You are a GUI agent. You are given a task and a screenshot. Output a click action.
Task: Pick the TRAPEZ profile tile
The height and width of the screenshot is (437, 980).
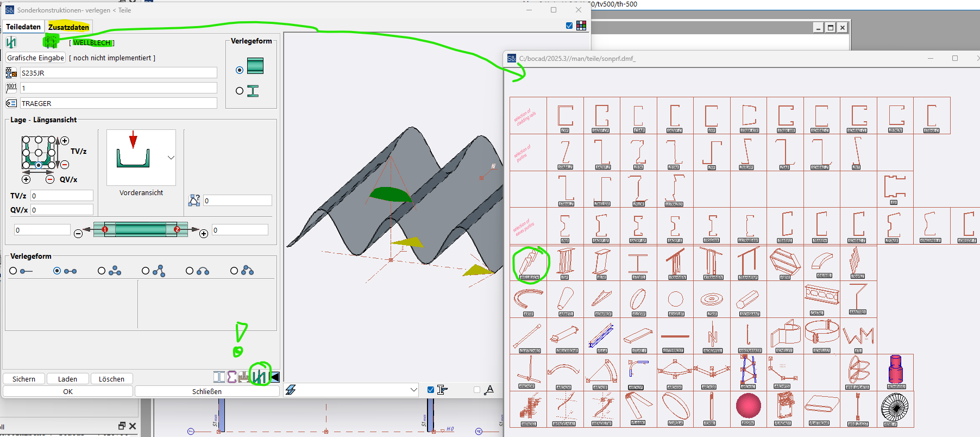pyautogui.click(x=858, y=264)
